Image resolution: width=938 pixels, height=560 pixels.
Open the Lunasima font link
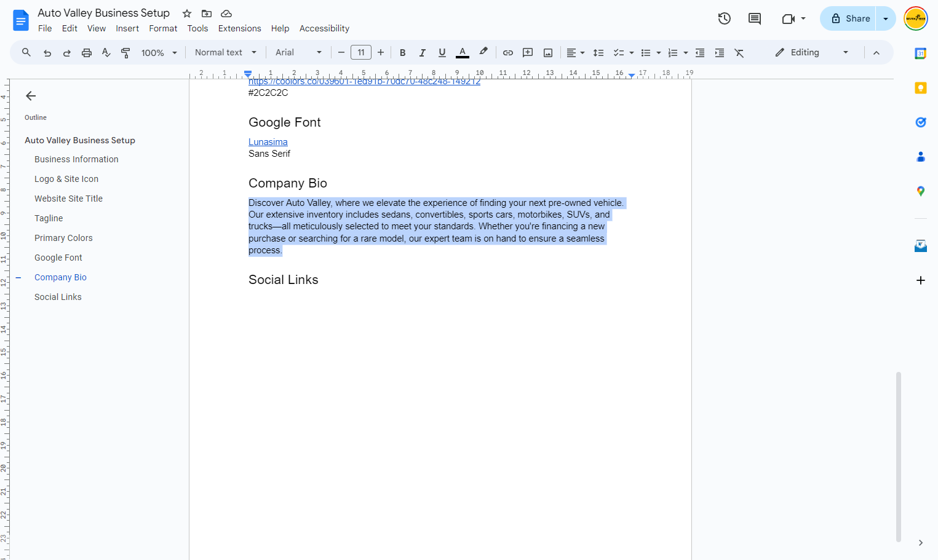[x=268, y=142]
